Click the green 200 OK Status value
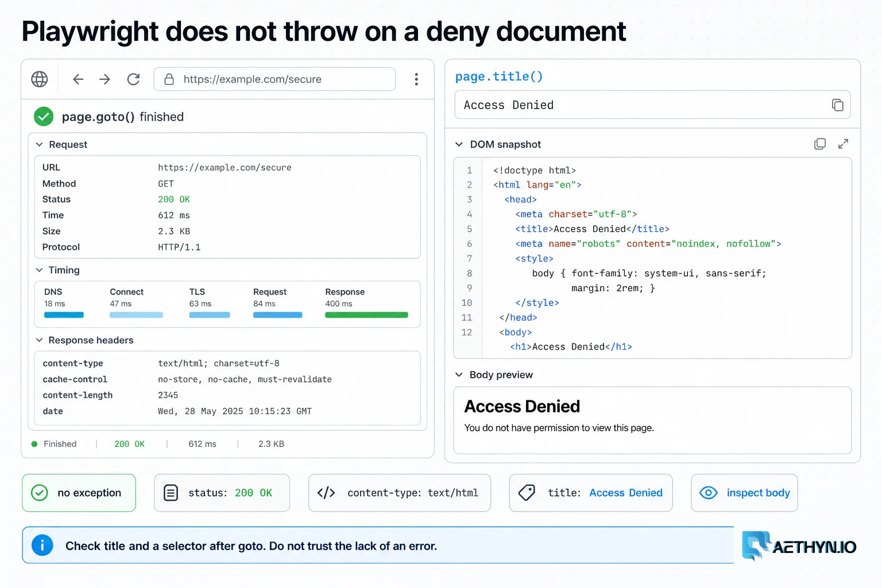This screenshot has height=588, width=882. tap(174, 199)
